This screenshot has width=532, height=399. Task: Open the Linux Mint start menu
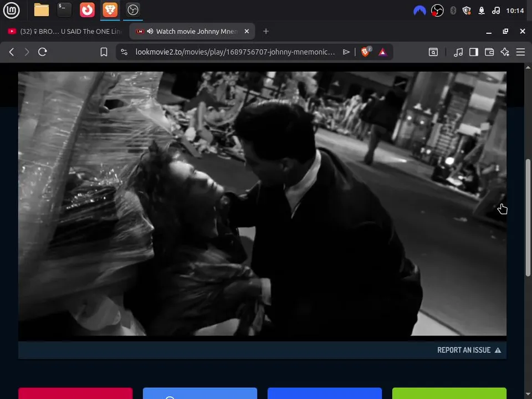[11, 10]
